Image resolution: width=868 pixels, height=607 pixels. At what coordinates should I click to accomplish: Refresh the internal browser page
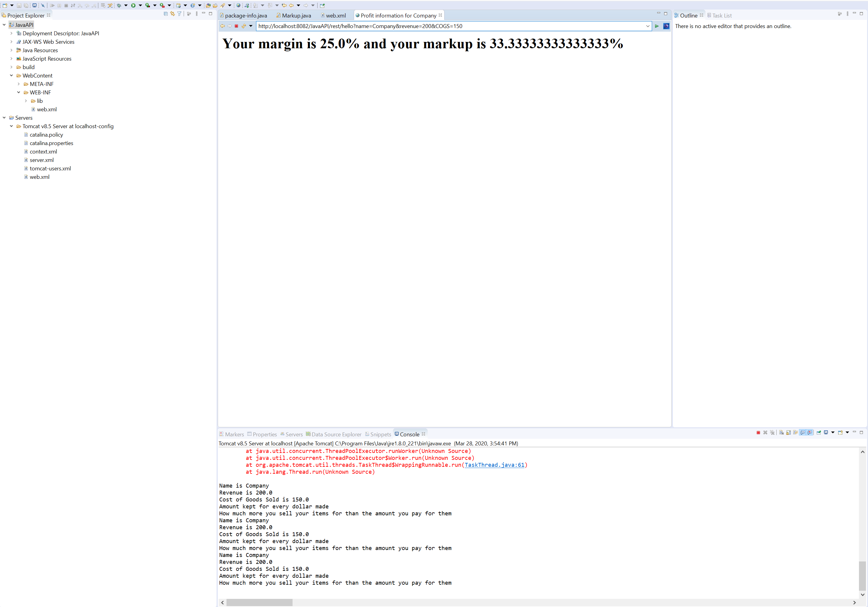click(244, 26)
